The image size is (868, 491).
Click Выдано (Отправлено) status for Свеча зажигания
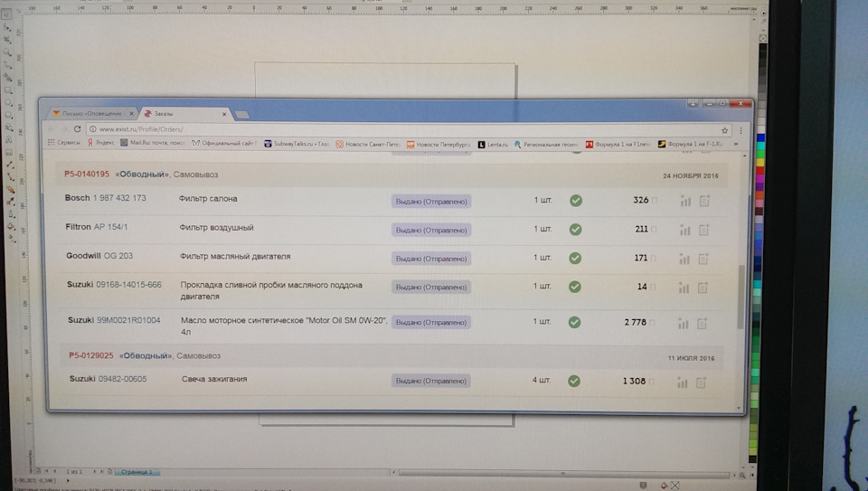pos(431,381)
